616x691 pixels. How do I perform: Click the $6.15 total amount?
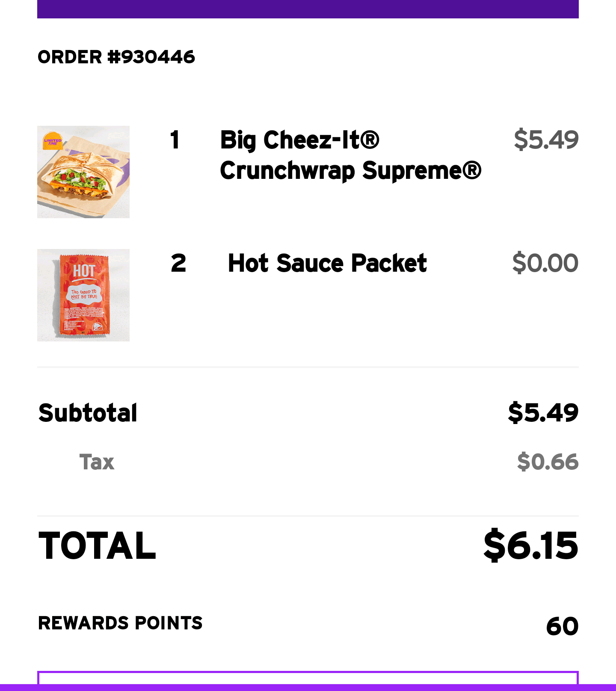(x=530, y=546)
